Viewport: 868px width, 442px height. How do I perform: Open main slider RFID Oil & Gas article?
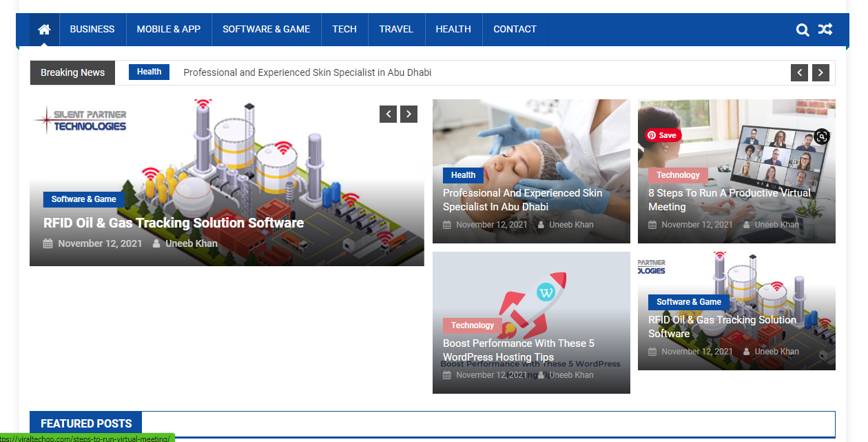pyautogui.click(x=174, y=223)
